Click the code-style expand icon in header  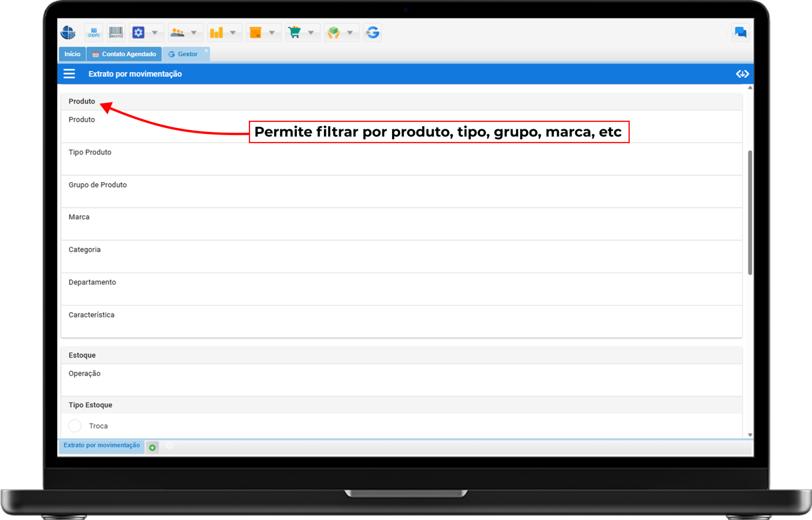click(x=742, y=74)
